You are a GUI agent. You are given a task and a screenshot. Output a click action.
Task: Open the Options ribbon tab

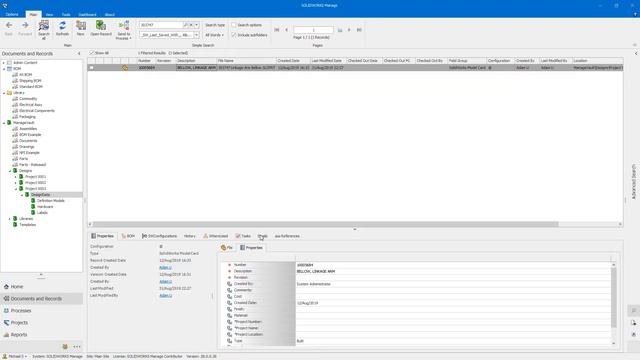[x=12, y=14]
